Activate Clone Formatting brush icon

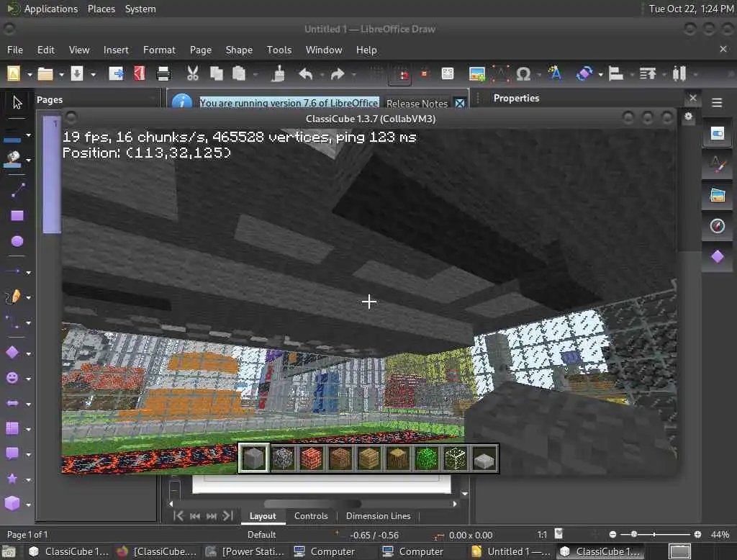click(279, 74)
